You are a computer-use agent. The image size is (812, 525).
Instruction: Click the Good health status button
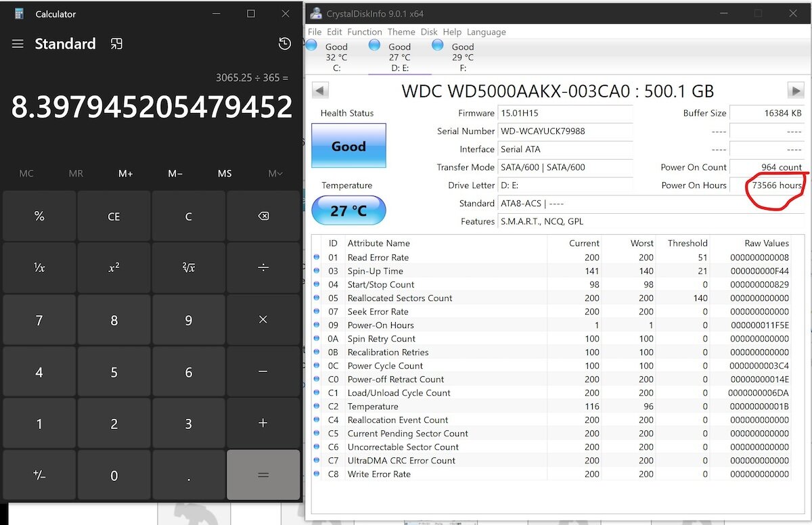(x=348, y=145)
